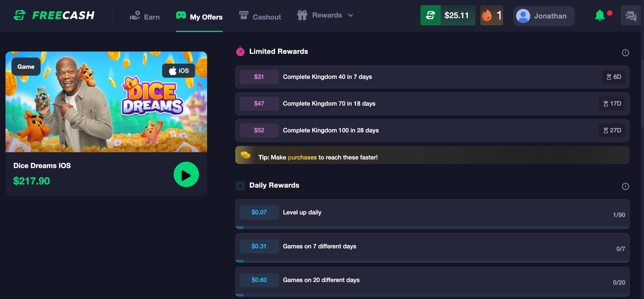
Task: Click the Daily Rewards calendar star icon
Action: pos(240,185)
